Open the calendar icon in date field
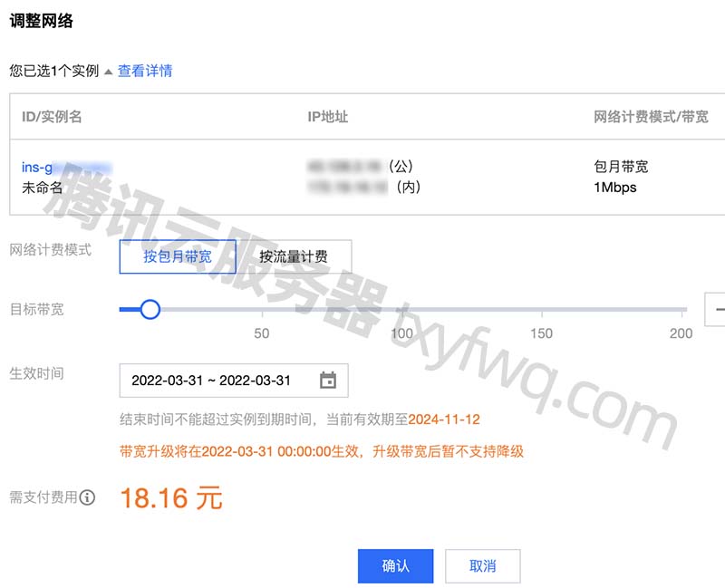This screenshot has width=725, height=588. (328, 381)
